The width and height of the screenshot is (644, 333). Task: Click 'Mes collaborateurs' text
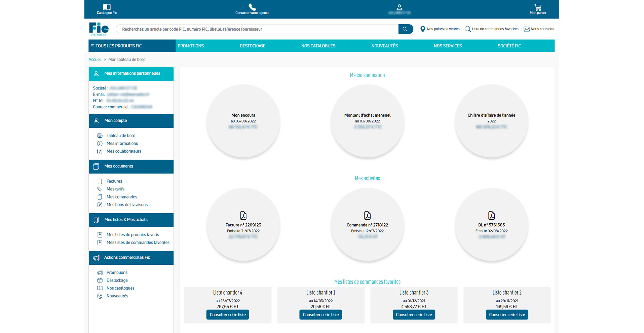(x=124, y=151)
